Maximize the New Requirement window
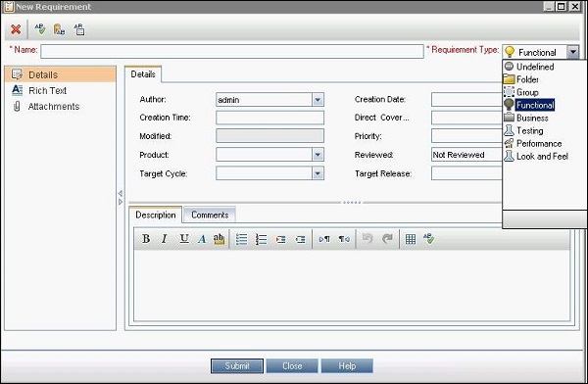 tap(562, 7)
